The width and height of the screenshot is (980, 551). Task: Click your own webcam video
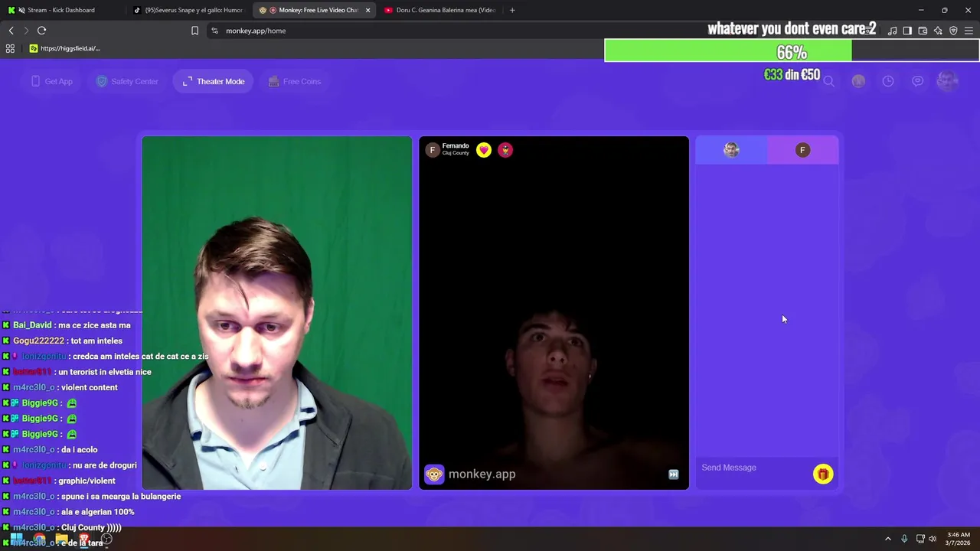tap(276, 313)
